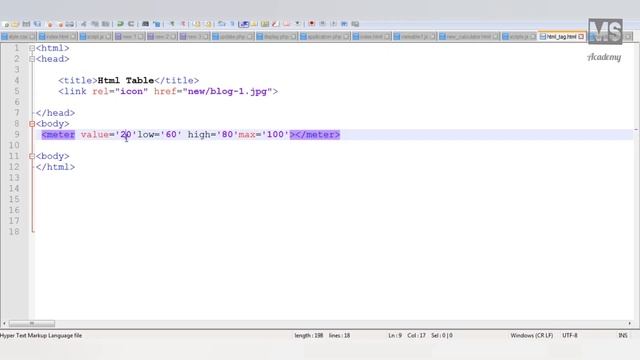Click the New file toolbar icon

(x=6, y=24)
